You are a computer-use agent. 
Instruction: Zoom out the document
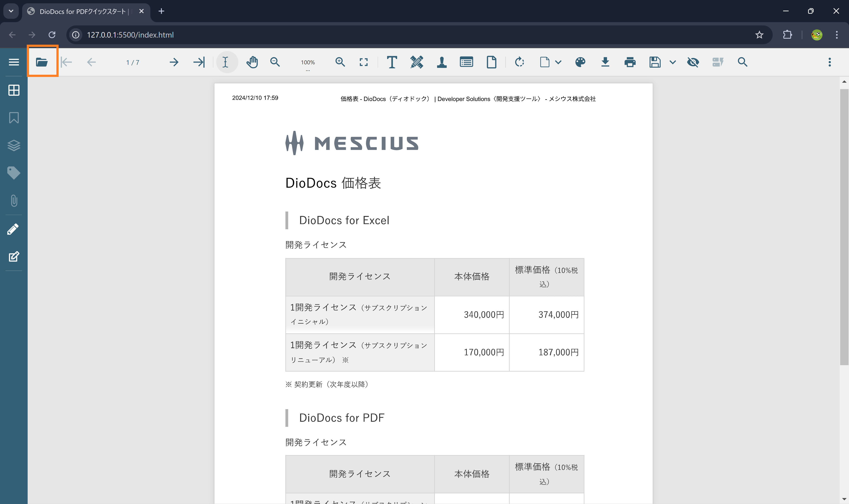[275, 62]
